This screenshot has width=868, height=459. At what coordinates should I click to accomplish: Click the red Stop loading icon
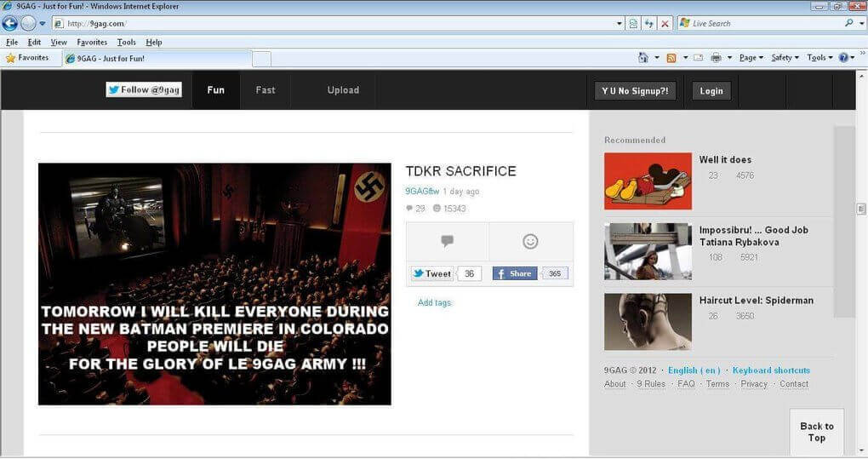click(665, 23)
